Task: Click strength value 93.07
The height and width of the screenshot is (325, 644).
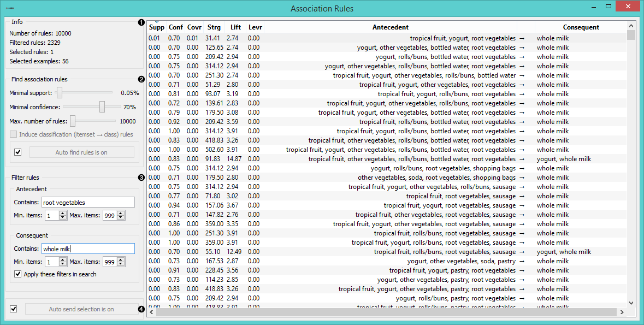Action: tap(212, 94)
